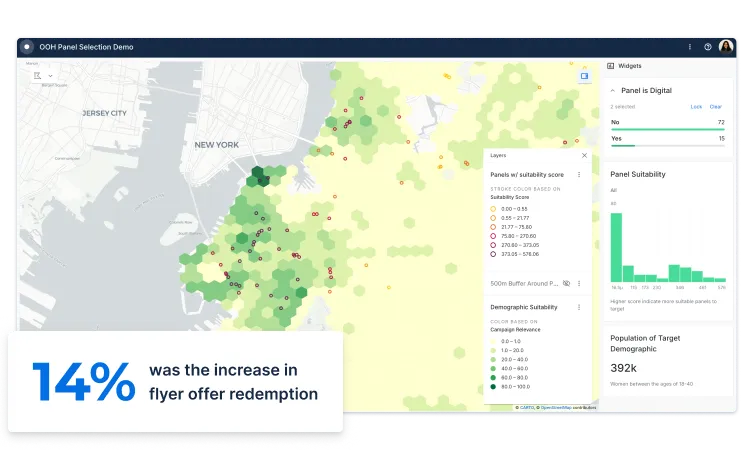Open options for Panels w/ suitability score layer
This screenshot has height=450, width=754.
579,174
